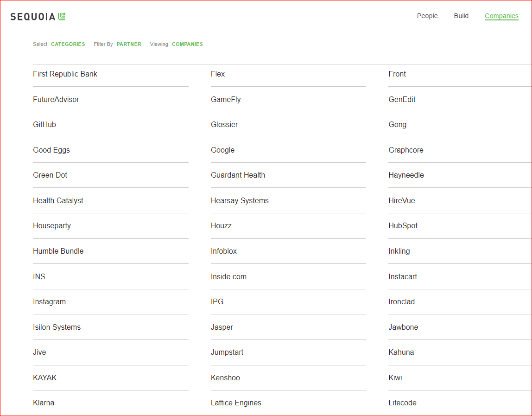View Hearsay Systems details
Image resolution: width=532 pixels, height=416 pixels.
click(x=240, y=201)
